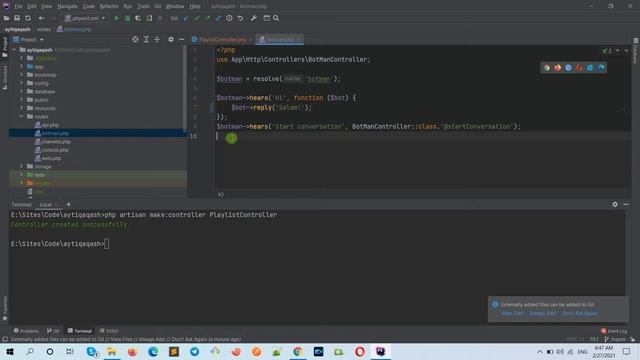Open the Event Log

[614, 331]
